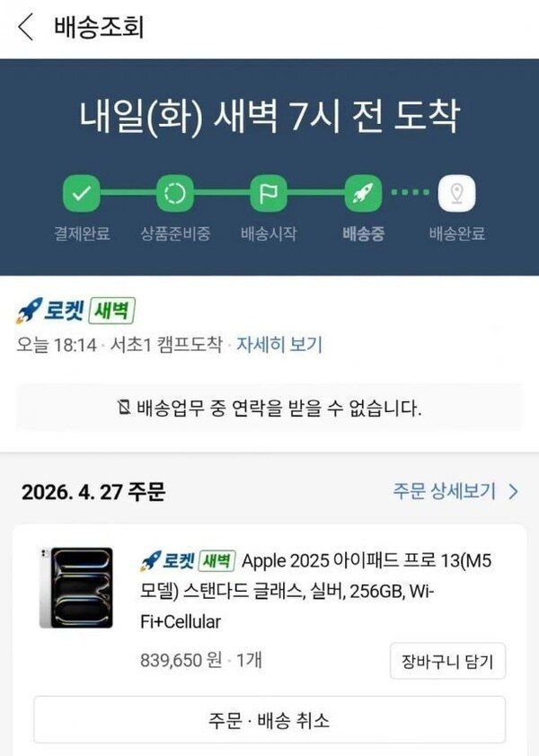The image size is (539, 756).
Task: Tap the 내일(화) 새벽 7시 전 도착 banner
Action: [269, 117]
